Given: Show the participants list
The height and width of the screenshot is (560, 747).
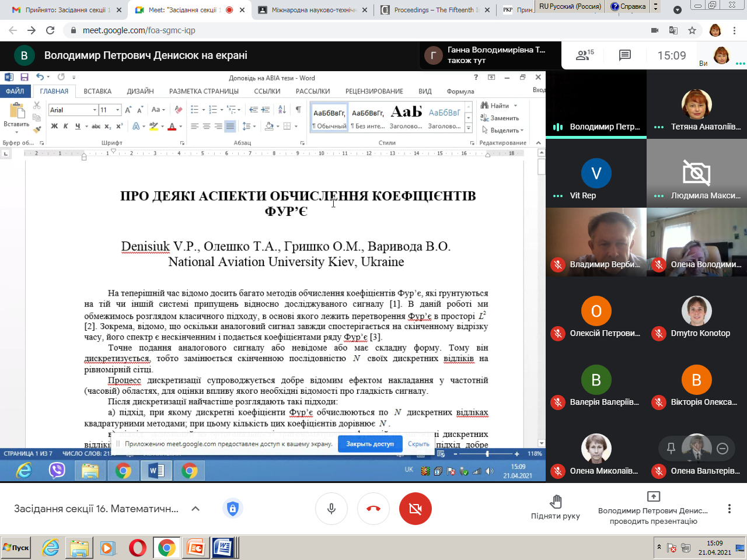Looking at the screenshot, I should [584, 55].
